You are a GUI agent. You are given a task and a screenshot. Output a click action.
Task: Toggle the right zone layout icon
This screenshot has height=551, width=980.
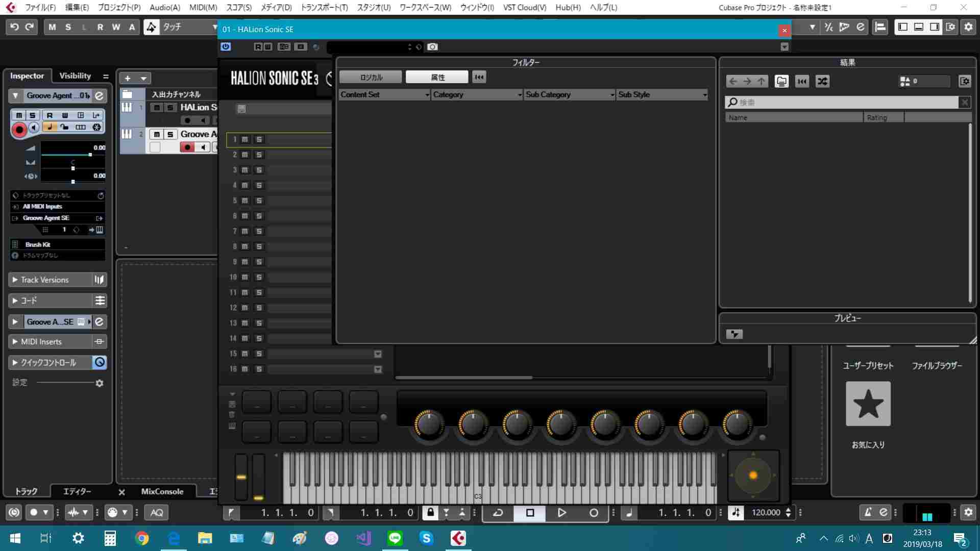tap(934, 27)
